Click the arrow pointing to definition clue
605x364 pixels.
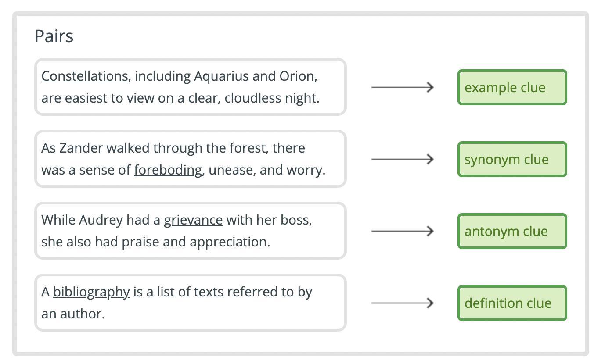tap(403, 303)
